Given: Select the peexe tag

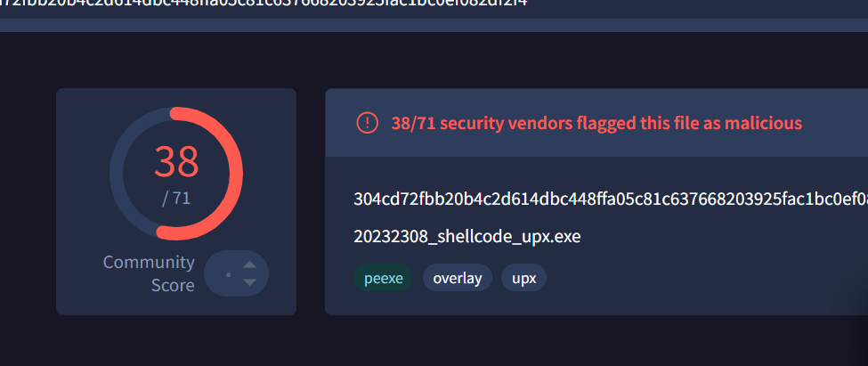Looking at the screenshot, I should (x=383, y=278).
